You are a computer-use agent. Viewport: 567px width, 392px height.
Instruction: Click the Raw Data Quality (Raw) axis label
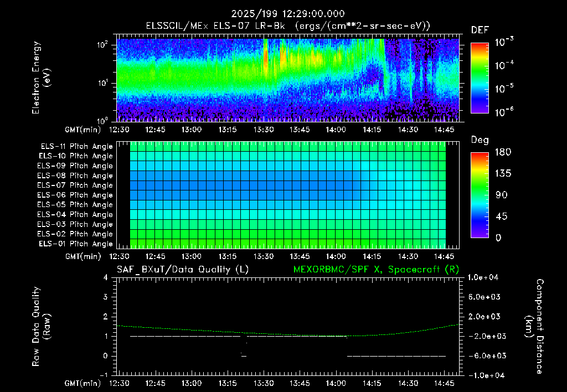coord(41,327)
